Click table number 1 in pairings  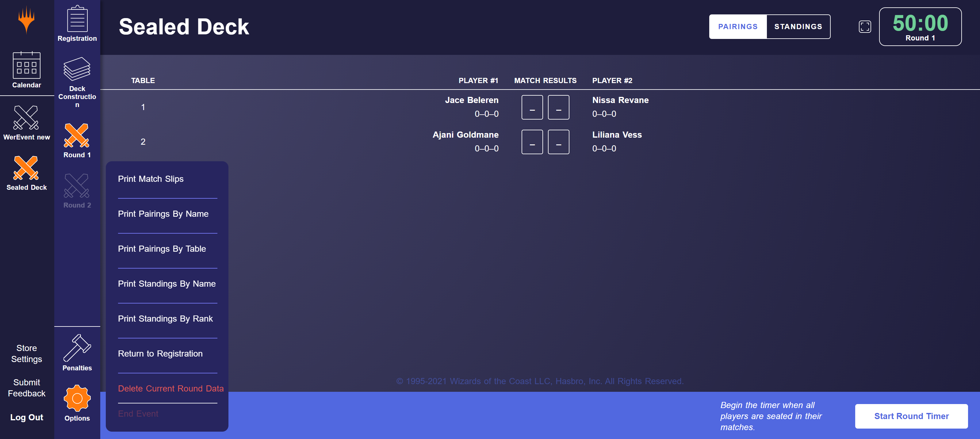tap(143, 107)
